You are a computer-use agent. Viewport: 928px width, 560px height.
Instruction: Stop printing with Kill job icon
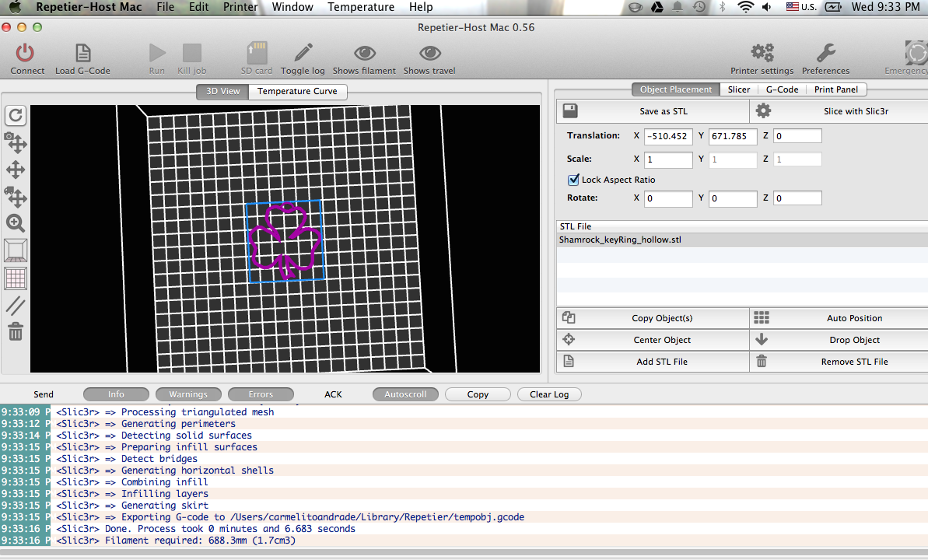[x=192, y=53]
